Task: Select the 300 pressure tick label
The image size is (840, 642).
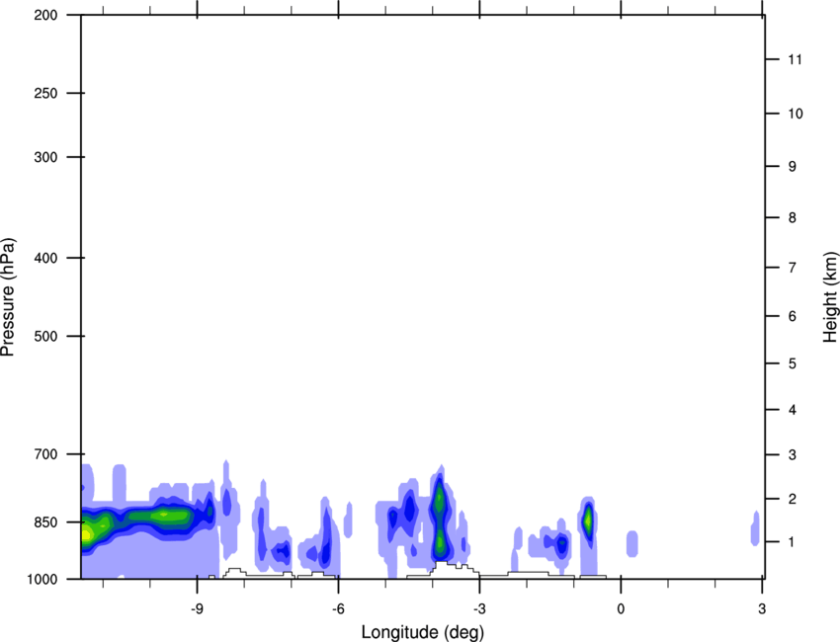Action: (45, 157)
